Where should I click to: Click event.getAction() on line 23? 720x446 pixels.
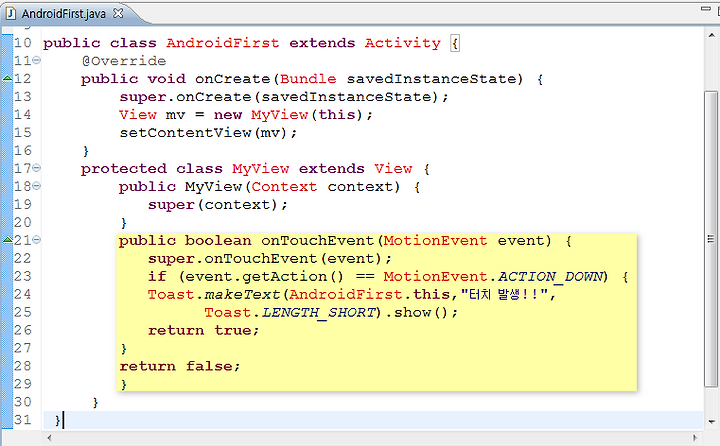point(264,277)
